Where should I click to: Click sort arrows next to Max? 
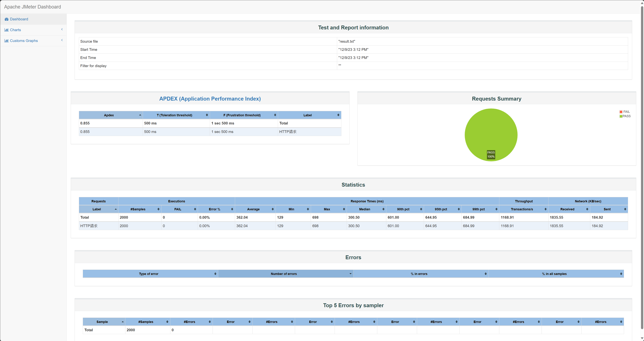tap(344, 209)
